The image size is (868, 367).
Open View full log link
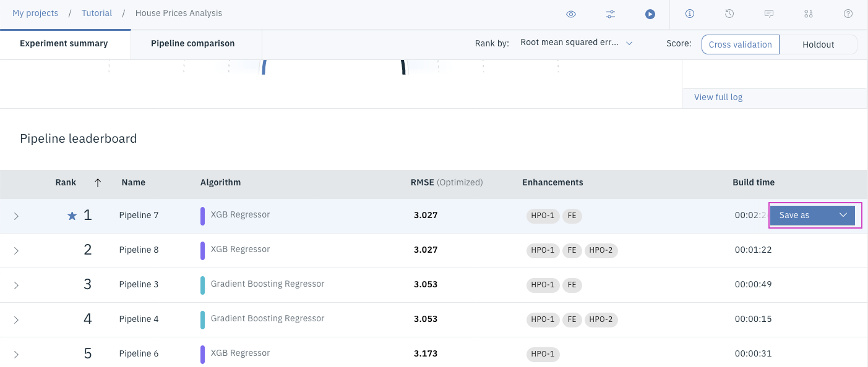coord(718,97)
